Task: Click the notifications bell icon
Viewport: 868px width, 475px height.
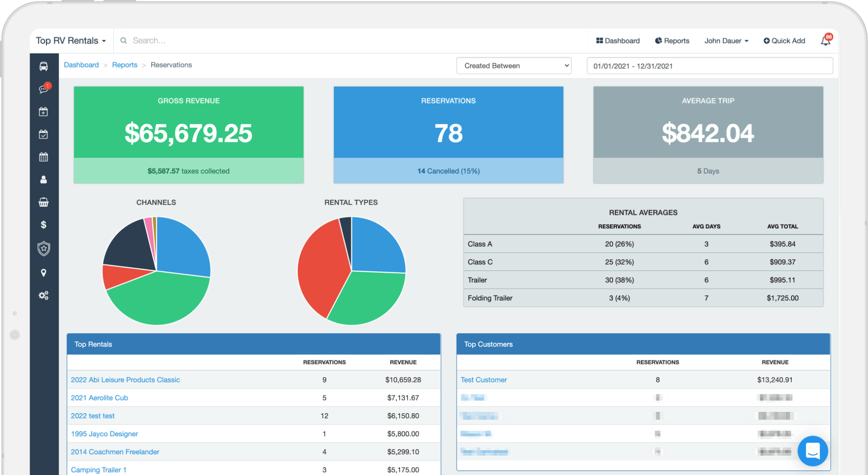Action: click(x=825, y=41)
